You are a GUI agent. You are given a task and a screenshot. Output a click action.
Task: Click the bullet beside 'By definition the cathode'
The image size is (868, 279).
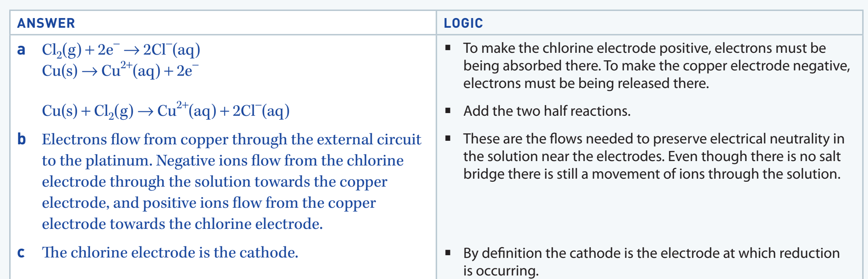coord(448,253)
